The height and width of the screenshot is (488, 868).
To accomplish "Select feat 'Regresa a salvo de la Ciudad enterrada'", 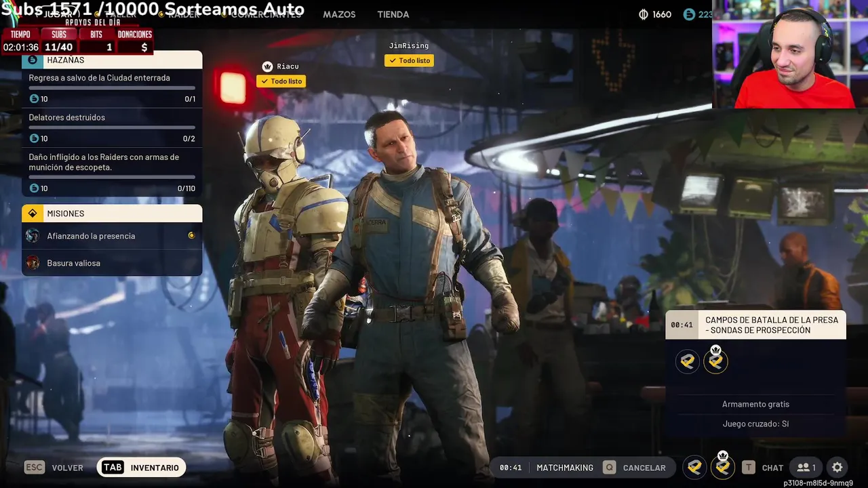I will coord(112,88).
